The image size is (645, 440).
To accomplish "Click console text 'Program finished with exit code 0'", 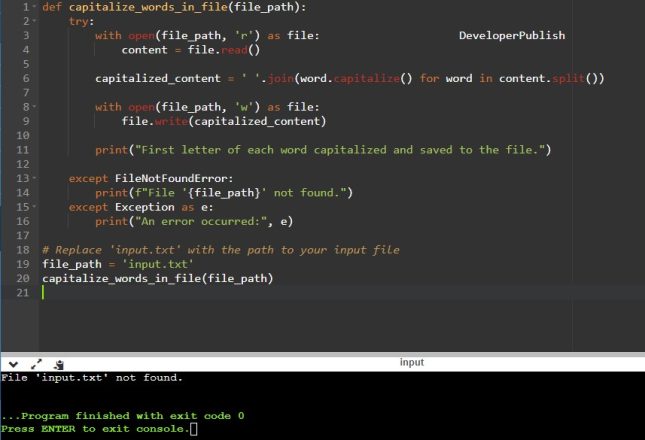I will click(132, 416).
